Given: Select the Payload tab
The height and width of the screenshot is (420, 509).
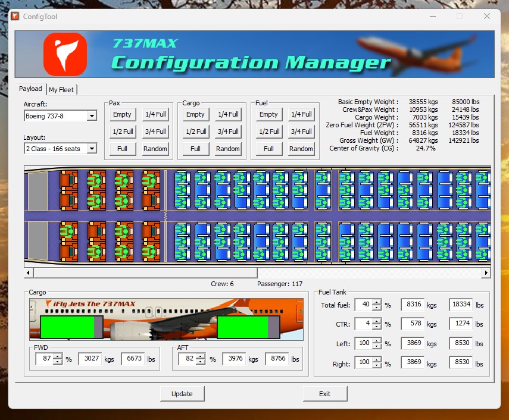Looking at the screenshot, I should click(30, 89).
